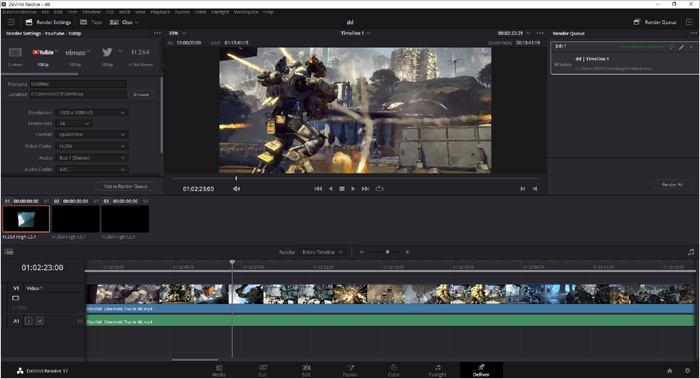Open the Video Codec dropdown
Viewport: 700px width, 379px height.
coord(92,146)
